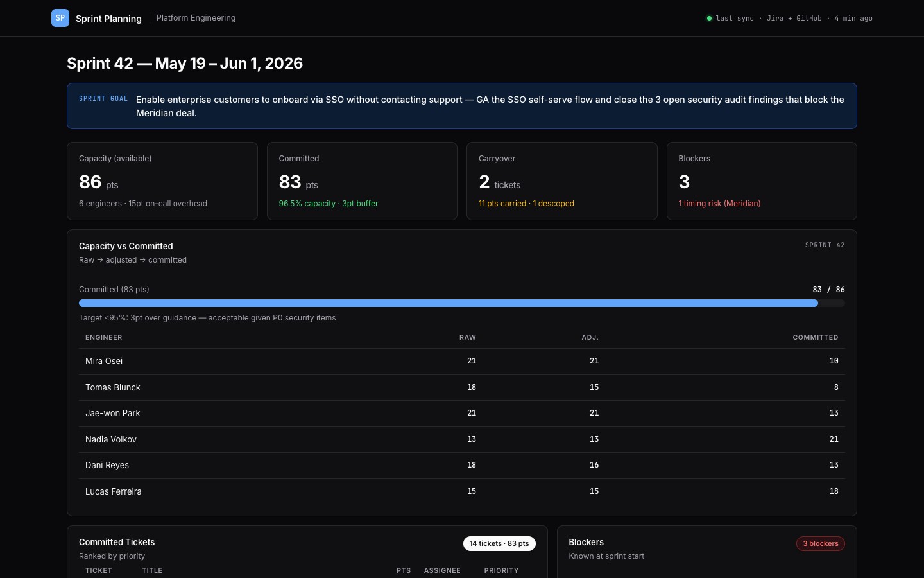Image resolution: width=924 pixels, height=578 pixels.
Task: Click the '83 / 86' progress value
Action: tap(828, 290)
